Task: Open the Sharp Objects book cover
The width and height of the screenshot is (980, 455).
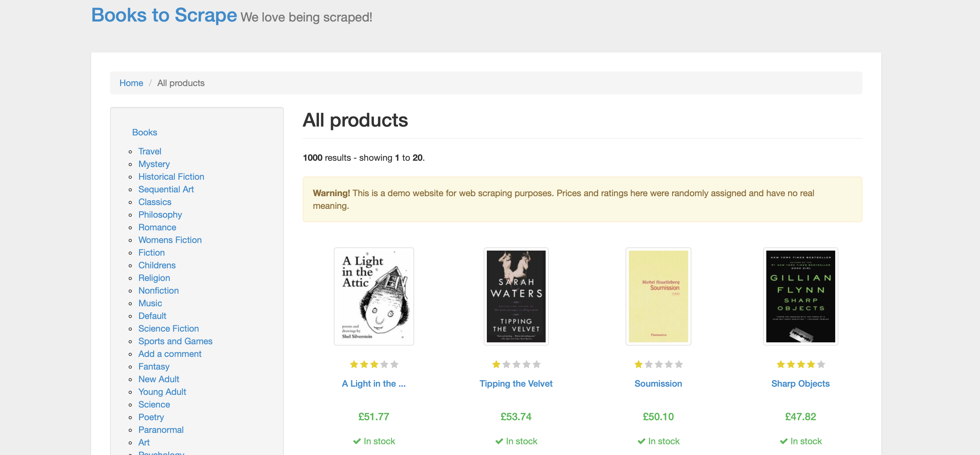Action: tap(800, 296)
